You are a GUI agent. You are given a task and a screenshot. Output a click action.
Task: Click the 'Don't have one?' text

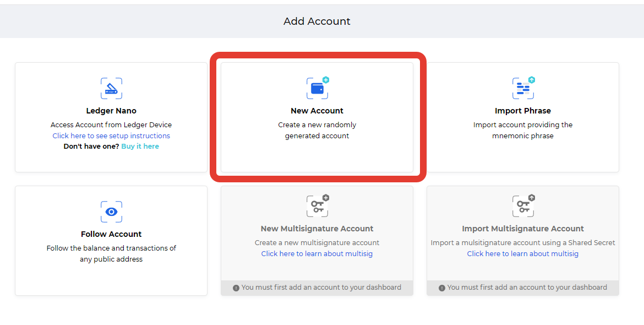(91, 147)
